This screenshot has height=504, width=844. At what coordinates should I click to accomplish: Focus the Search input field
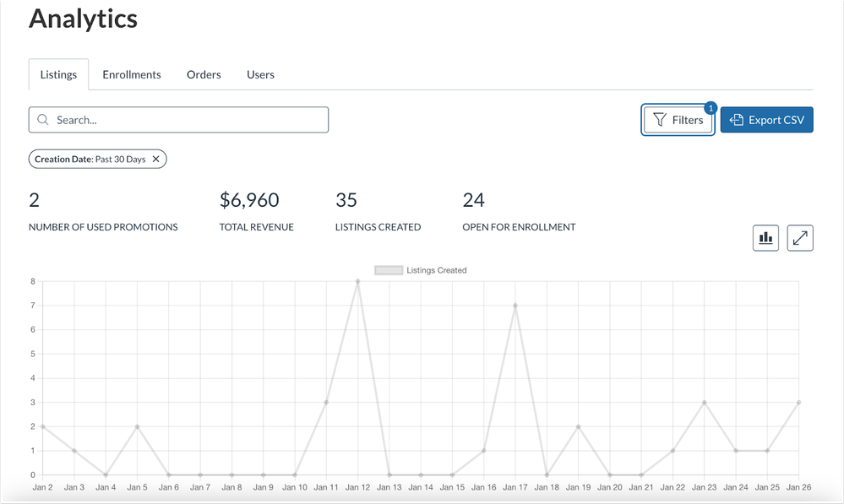point(186,120)
